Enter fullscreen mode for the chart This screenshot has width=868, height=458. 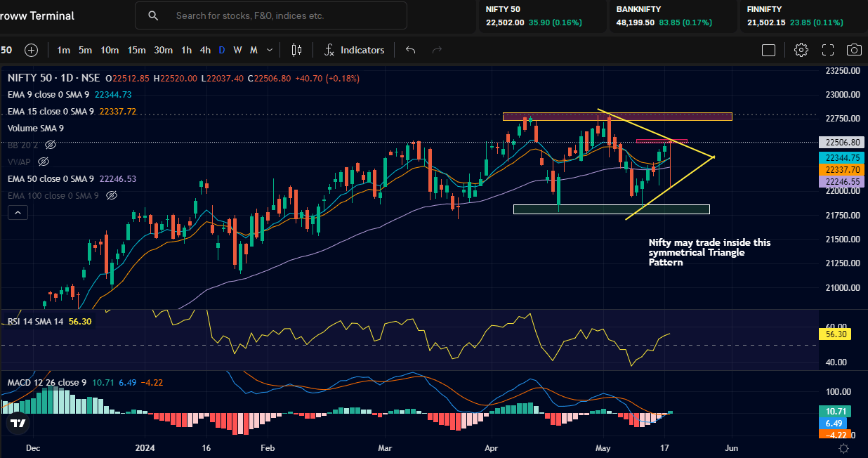(x=827, y=50)
